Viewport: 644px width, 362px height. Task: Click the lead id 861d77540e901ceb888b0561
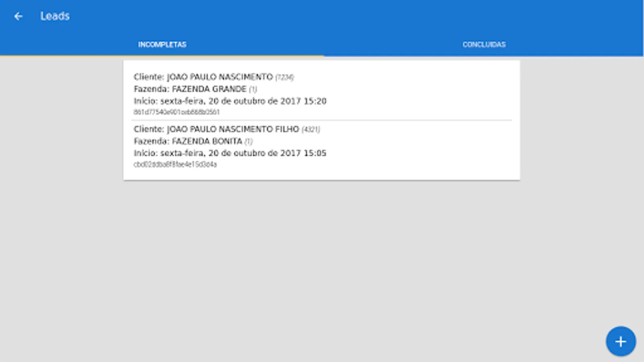tap(176, 113)
